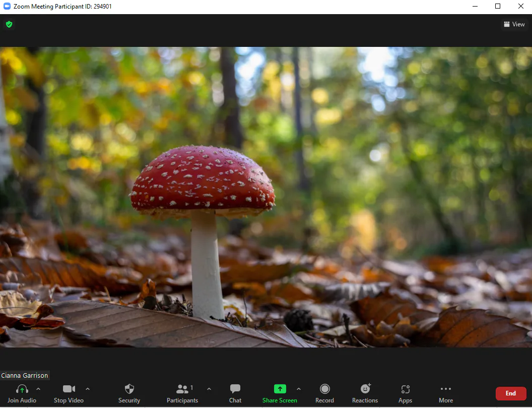End the meeting

click(511, 393)
